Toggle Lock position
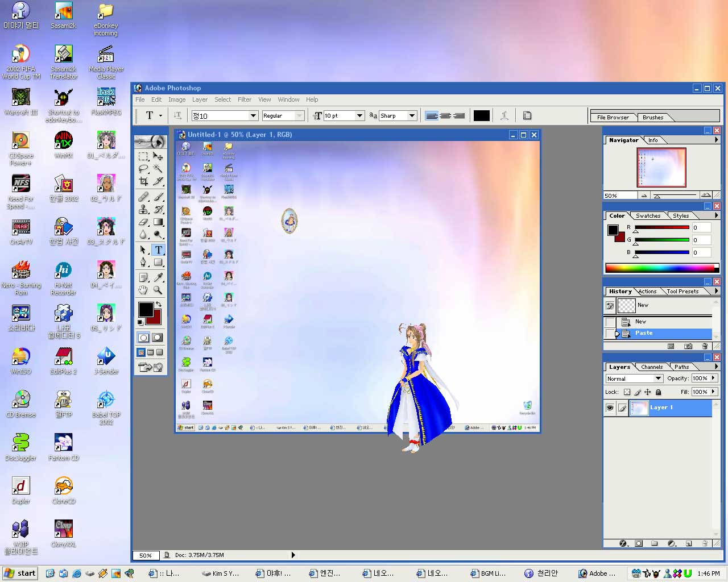The height and width of the screenshot is (582, 728). coord(648,392)
